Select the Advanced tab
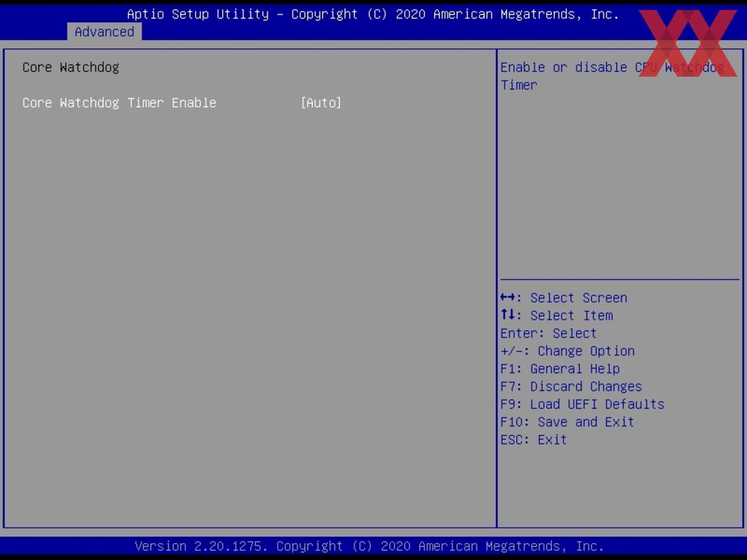 104,32
